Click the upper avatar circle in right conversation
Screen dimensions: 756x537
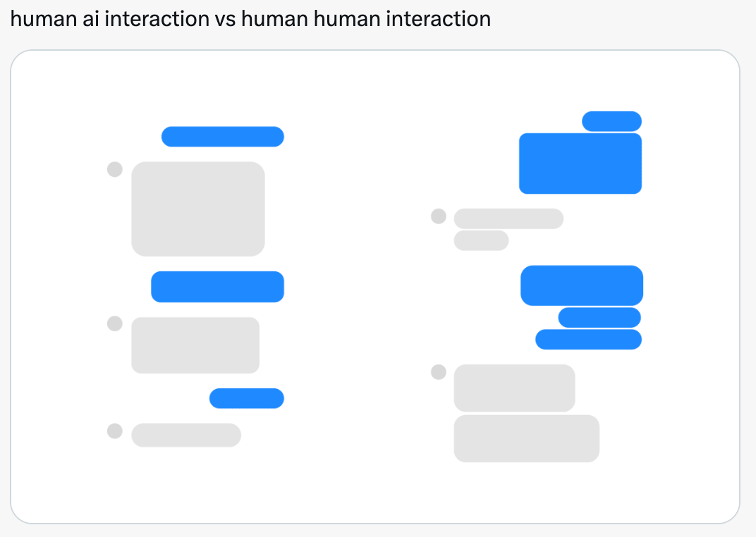[438, 216]
